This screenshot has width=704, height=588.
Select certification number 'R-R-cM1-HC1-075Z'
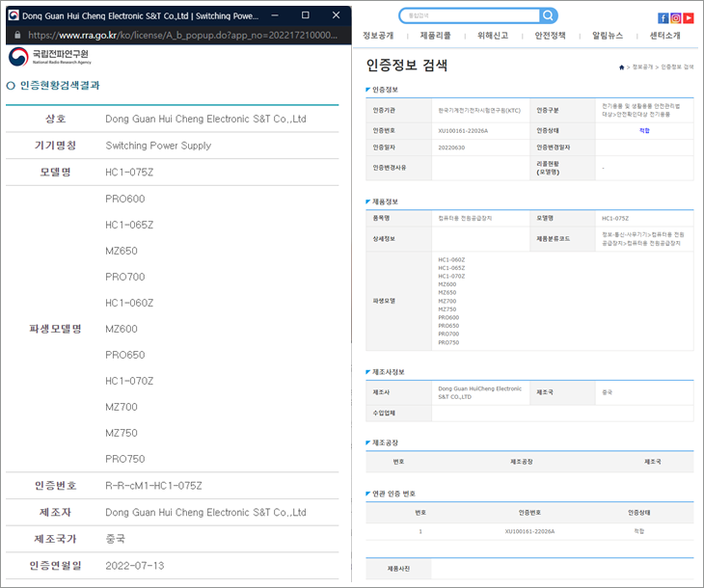(153, 486)
